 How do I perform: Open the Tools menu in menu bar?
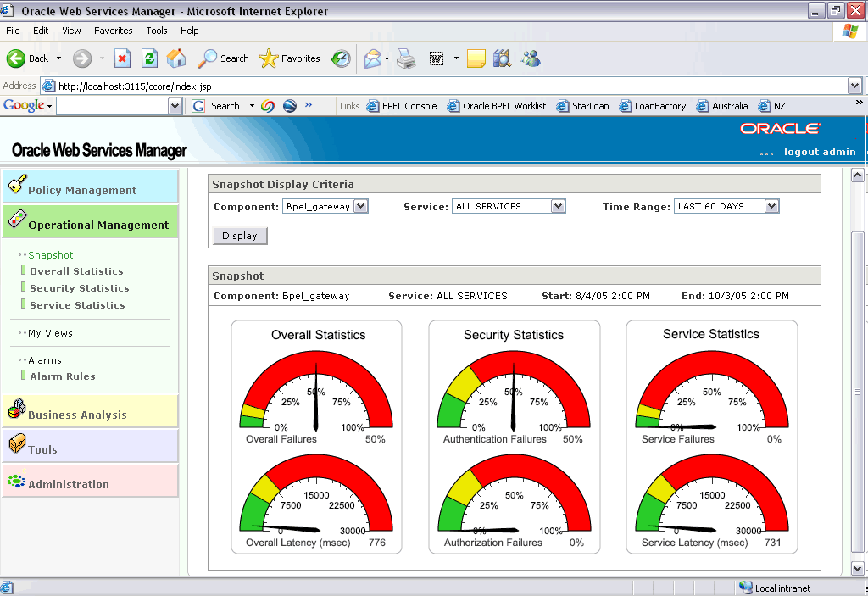click(x=157, y=31)
